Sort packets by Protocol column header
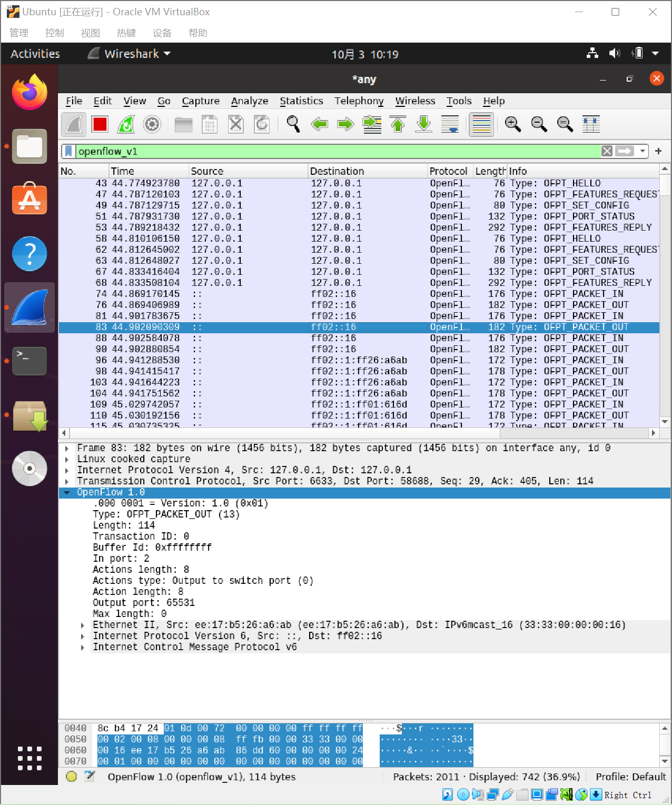Image resolution: width=672 pixels, height=805 pixels. [x=450, y=171]
